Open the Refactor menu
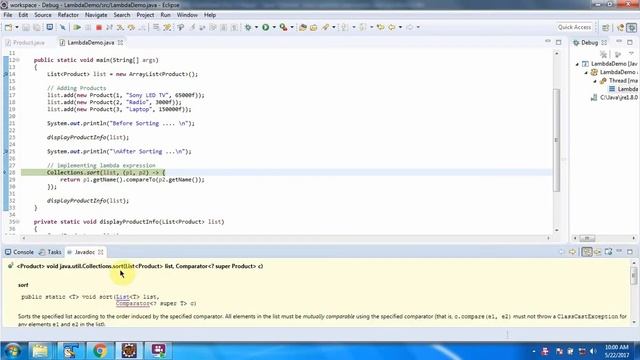This screenshot has width=640, height=360. 68,15
